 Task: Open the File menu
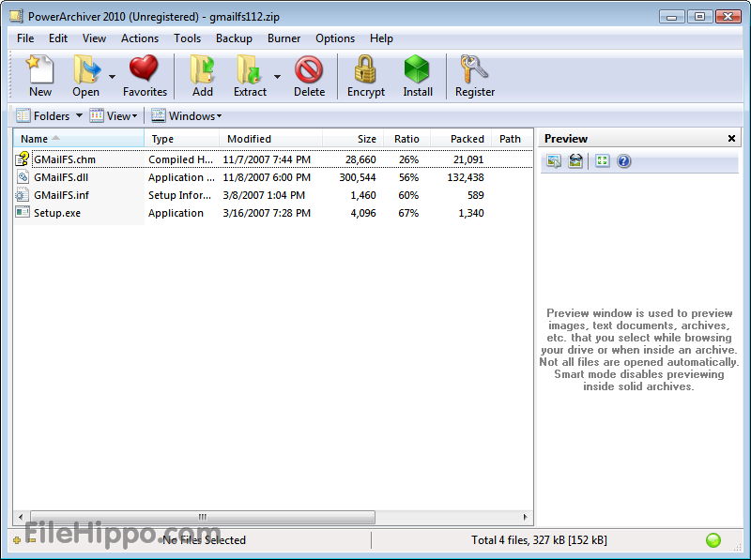[x=25, y=38]
